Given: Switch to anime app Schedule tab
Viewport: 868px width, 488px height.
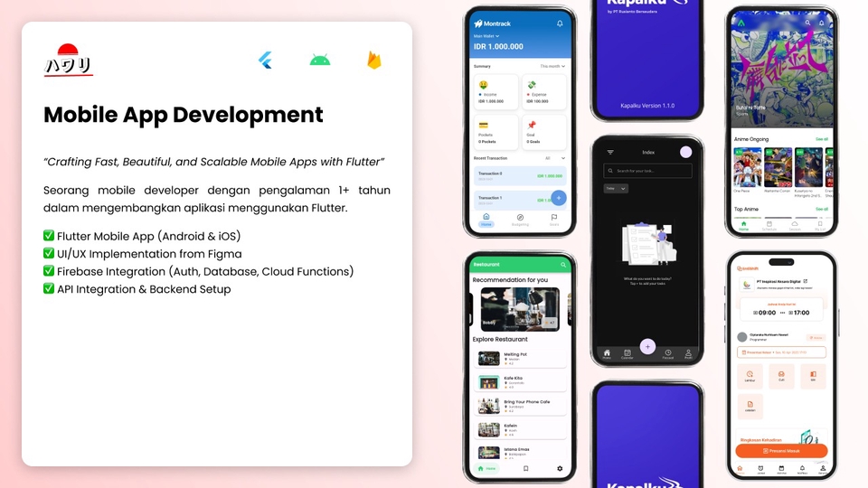Looking at the screenshot, I should [x=769, y=226].
